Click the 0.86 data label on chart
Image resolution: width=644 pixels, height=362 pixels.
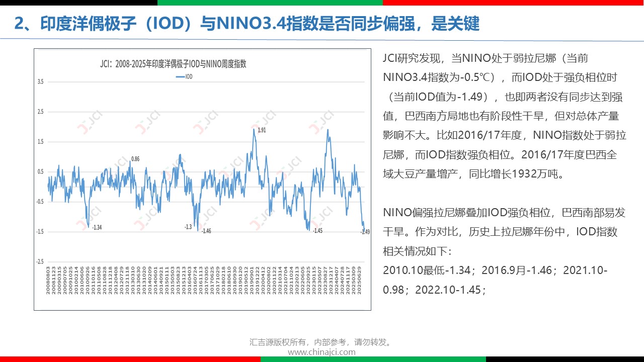[135, 159]
